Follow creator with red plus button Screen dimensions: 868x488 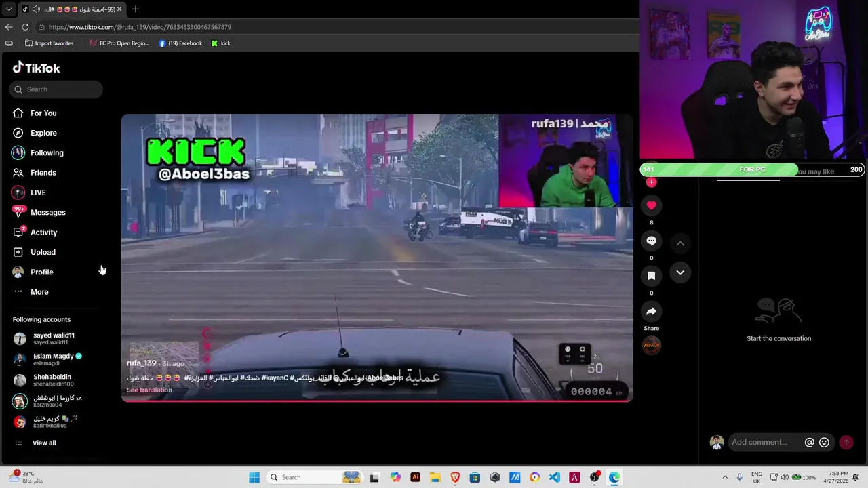point(651,182)
